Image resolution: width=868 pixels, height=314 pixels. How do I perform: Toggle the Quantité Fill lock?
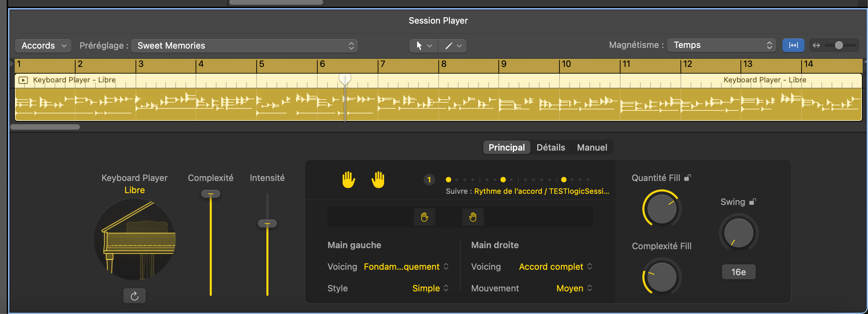click(x=688, y=178)
